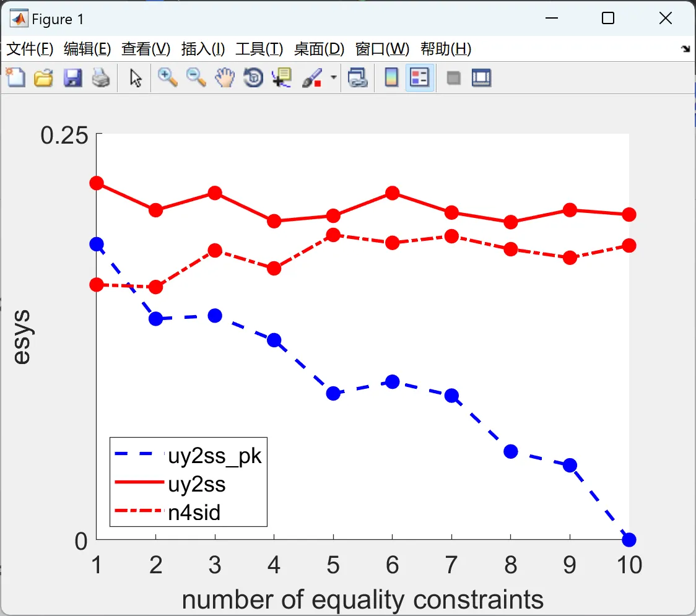Click the solid red marker at x=6
Viewport: 696px width, 616px height.
point(393,193)
